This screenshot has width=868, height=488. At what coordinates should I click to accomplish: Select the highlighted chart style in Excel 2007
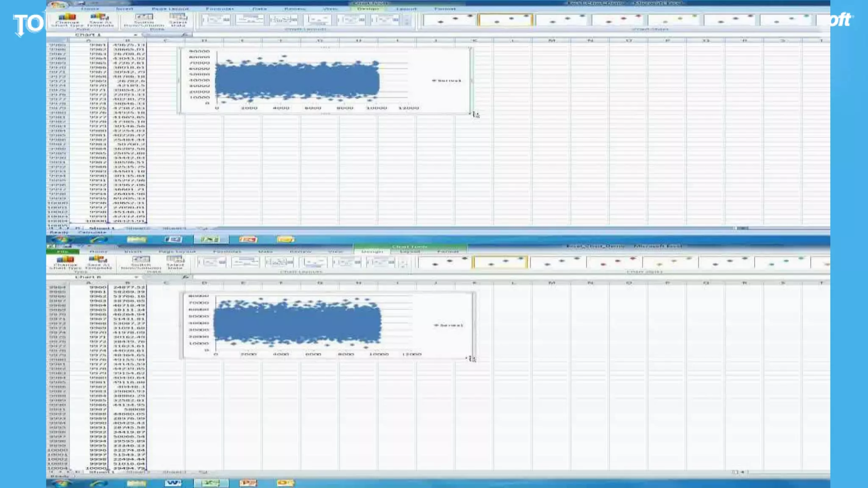[x=505, y=19]
